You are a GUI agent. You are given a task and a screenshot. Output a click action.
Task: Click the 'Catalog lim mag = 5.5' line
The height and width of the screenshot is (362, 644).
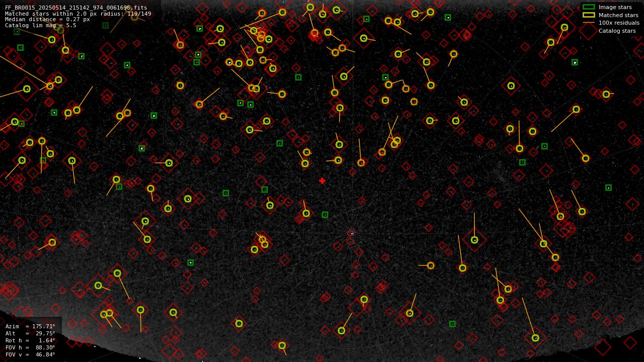point(41,25)
